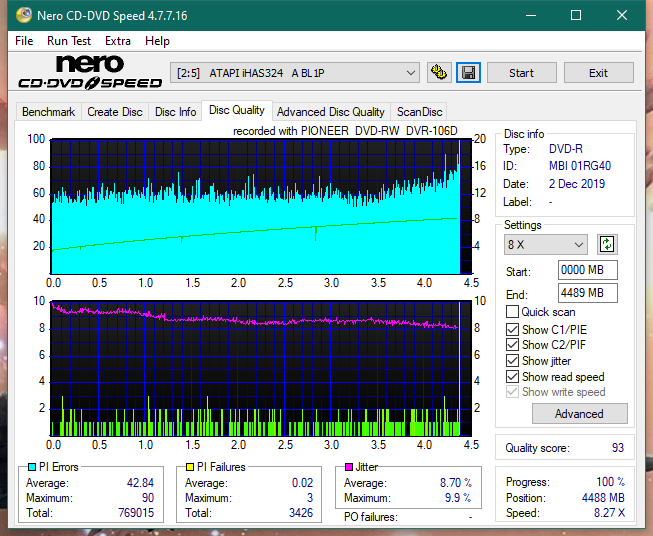653x536 pixels.
Task: Click the End position field 4489 MB
Action: (x=587, y=293)
